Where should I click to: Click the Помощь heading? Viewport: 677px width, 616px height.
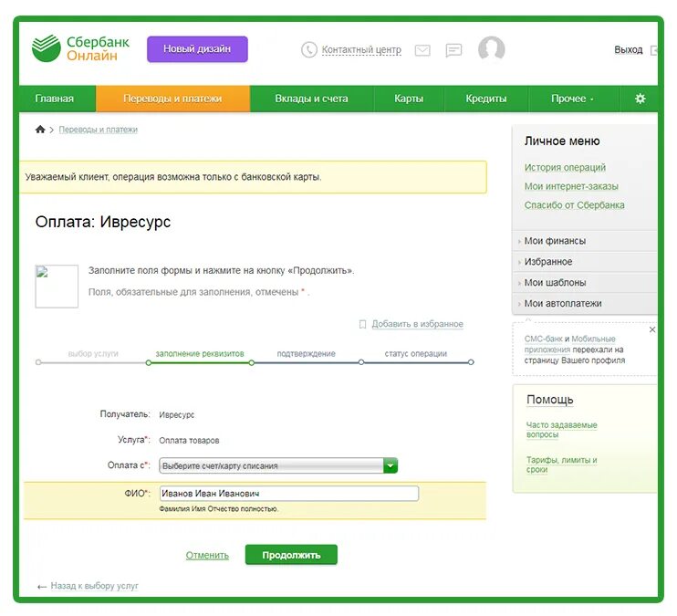(549, 400)
